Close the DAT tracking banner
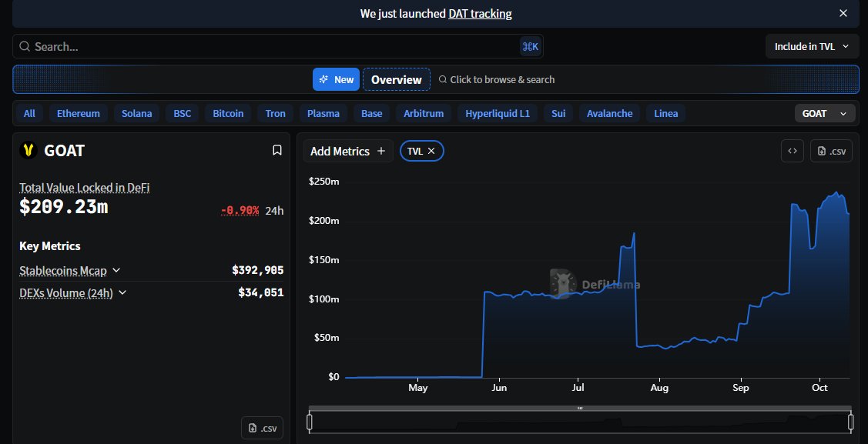The height and width of the screenshot is (444, 868). coord(843,13)
